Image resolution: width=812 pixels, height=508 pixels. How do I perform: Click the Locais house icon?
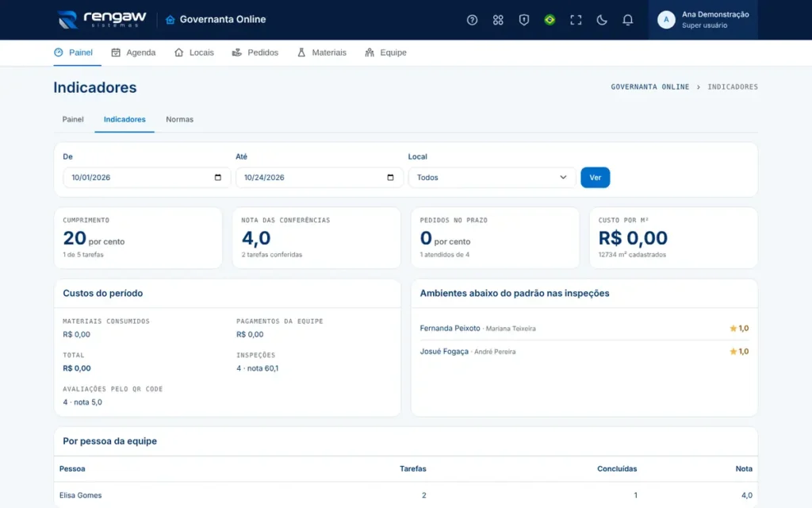178,52
